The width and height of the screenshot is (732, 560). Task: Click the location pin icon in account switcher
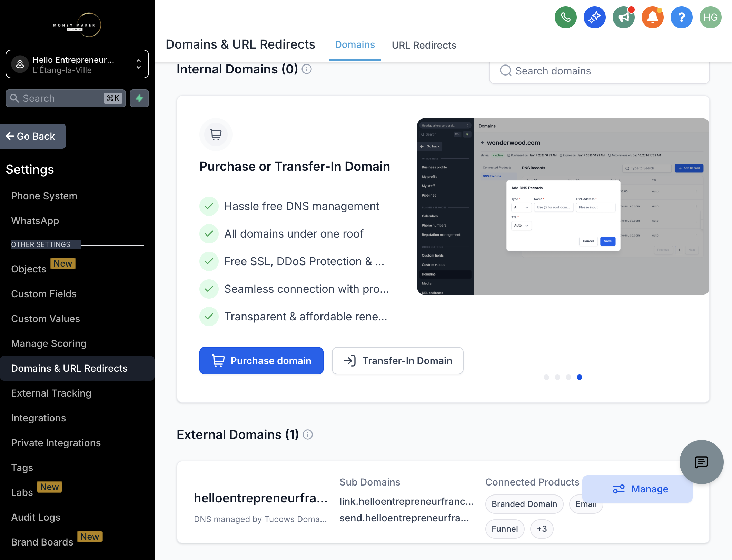coord(20,64)
